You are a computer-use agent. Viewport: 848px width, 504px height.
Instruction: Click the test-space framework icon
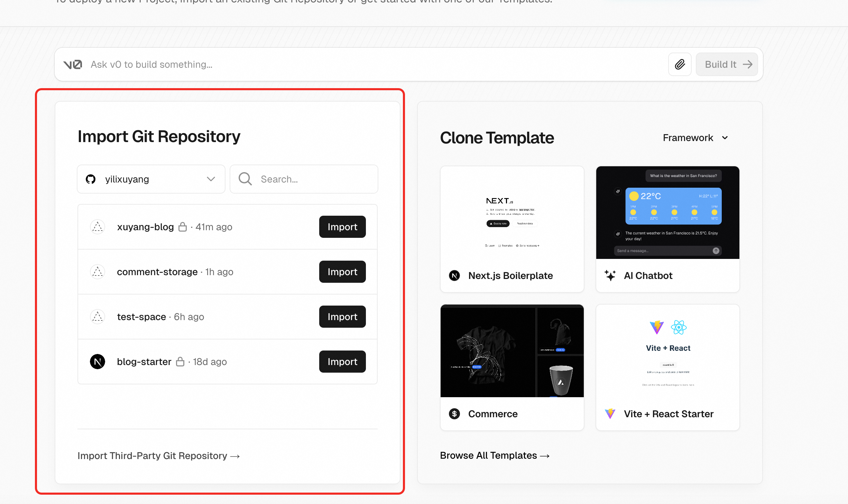coord(98,317)
